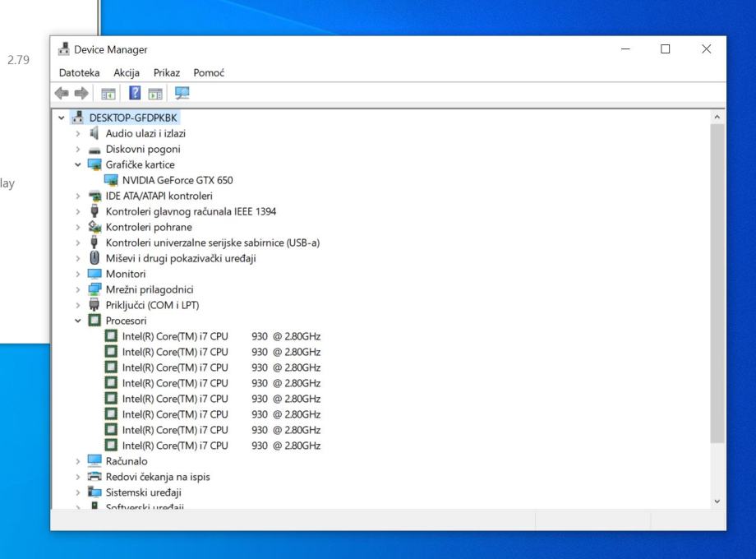Click the Audio ulazi i izlazi speaker icon
This screenshot has height=559, width=756.
[x=95, y=133]
